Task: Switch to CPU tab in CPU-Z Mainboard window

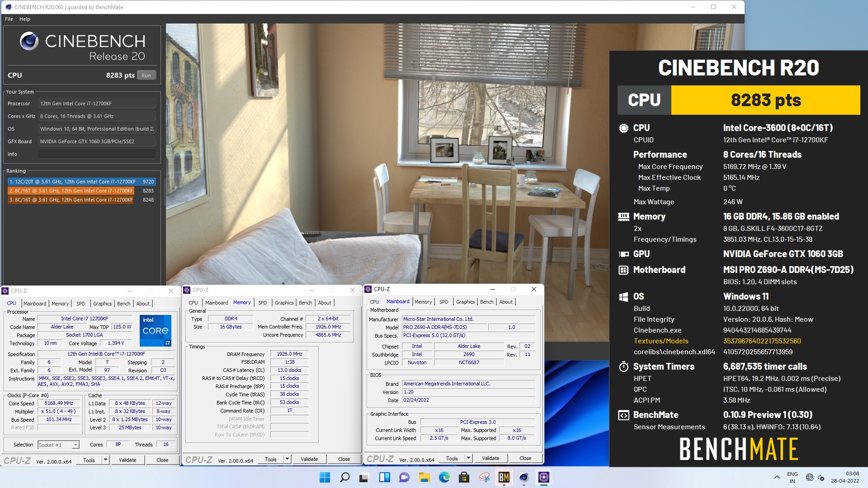Action: (x=374, y=302)
